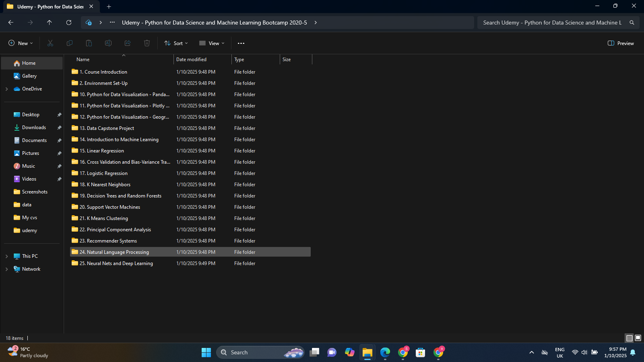Toggle the Preview pane
The height and width of the screenshot is (362, 644).
tap(621, 43)
